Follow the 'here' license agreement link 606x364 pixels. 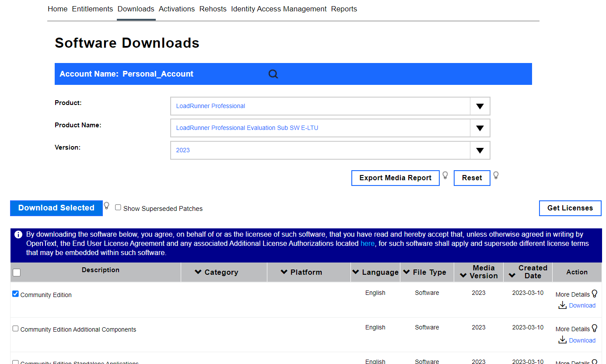pos(368,244)
